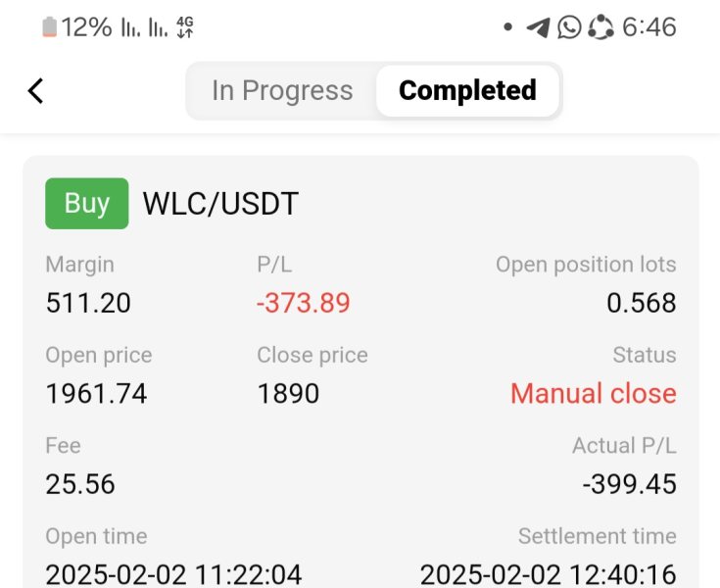Switch to the In Progress tab
Screen dimensions: 720x588
click(282, 91)
